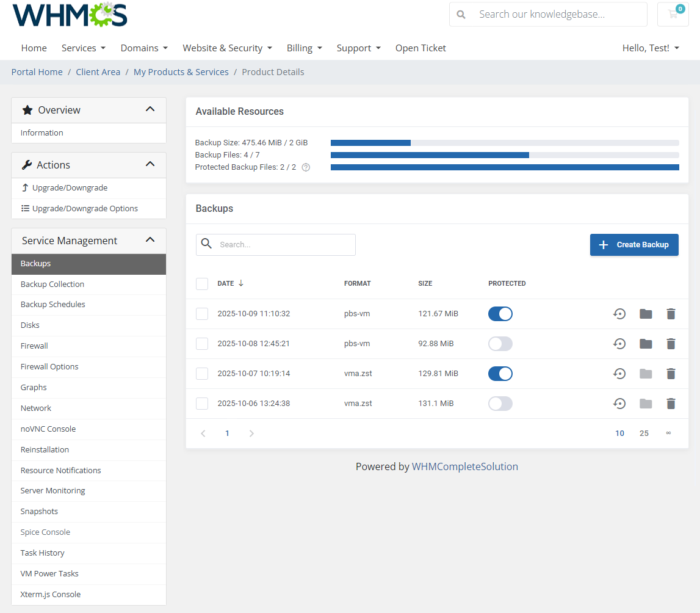Image resolution: width=700 pixels, height=613 pixels.
Task: Open the Hello, Test! account dropdown
Action: pos(651,48)
